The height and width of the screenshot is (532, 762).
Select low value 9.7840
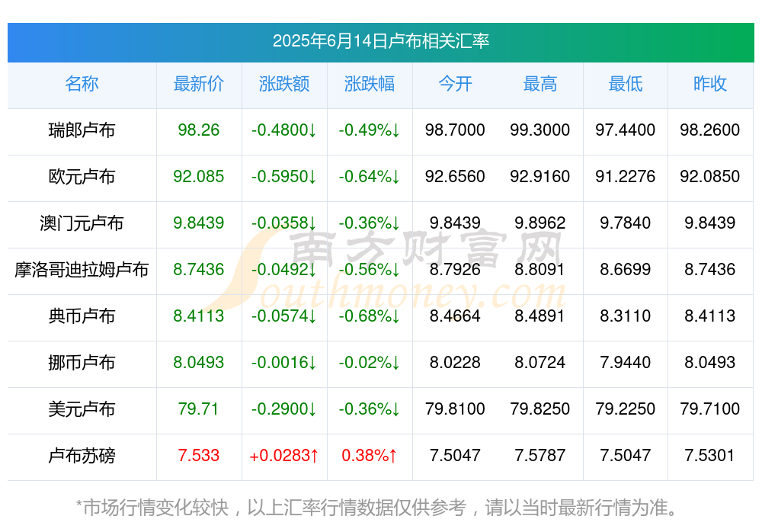click(626, 223)
